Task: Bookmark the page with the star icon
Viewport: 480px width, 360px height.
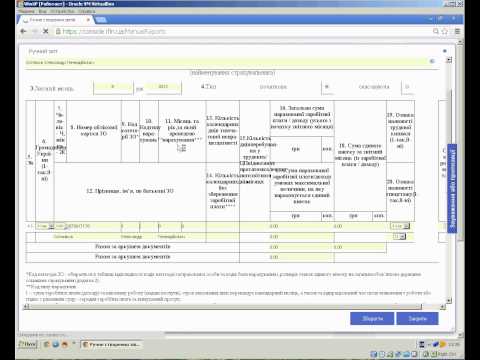Action: pos(445,31)
